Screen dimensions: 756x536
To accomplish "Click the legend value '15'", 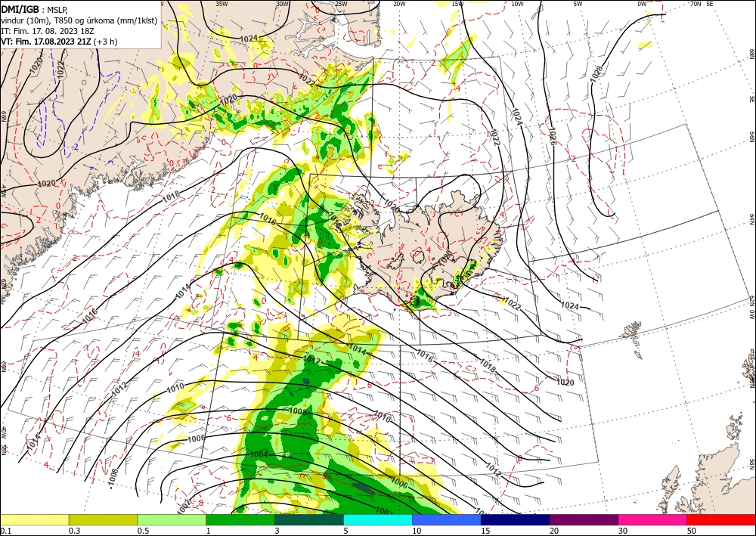I will 485,531.
